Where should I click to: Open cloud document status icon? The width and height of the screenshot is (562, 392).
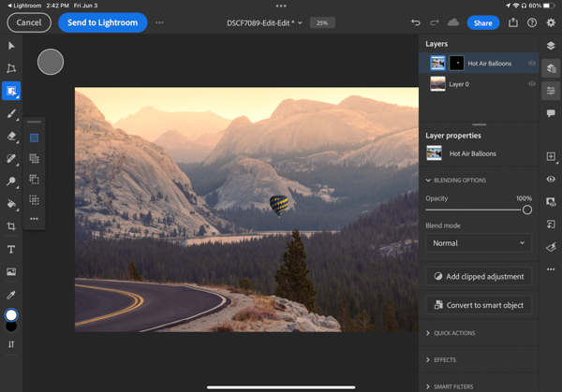coord(453,22)
